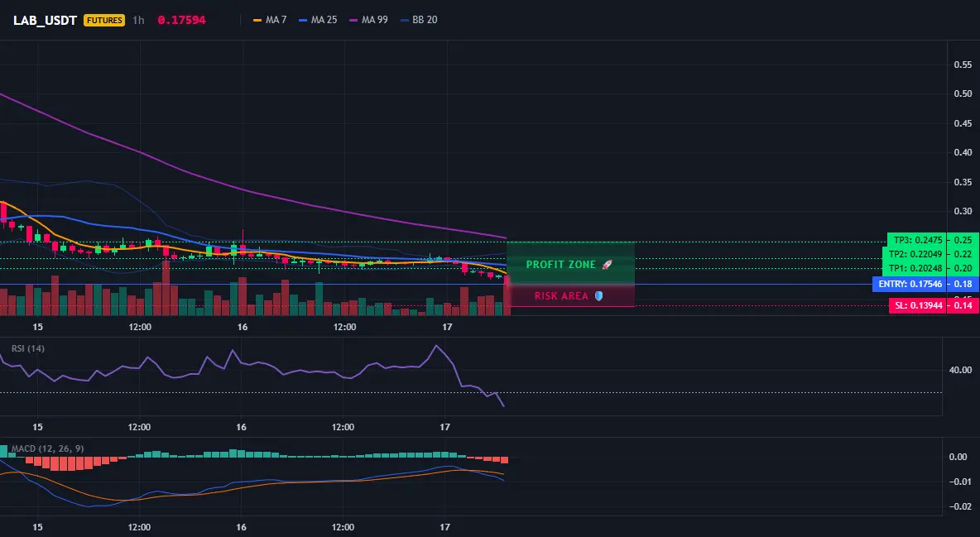Click the green PROFIT ZONE box
Screen dimensions: 980x537
570,263
